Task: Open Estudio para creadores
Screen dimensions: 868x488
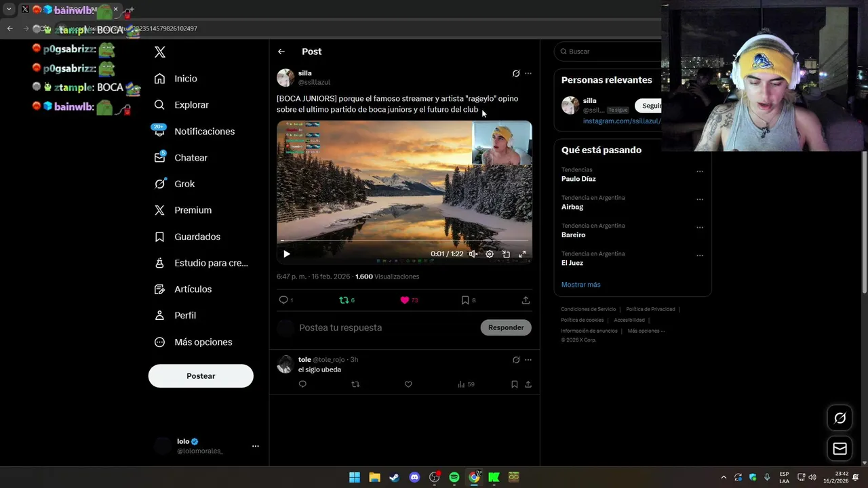Action: click(x=201, y=263)
